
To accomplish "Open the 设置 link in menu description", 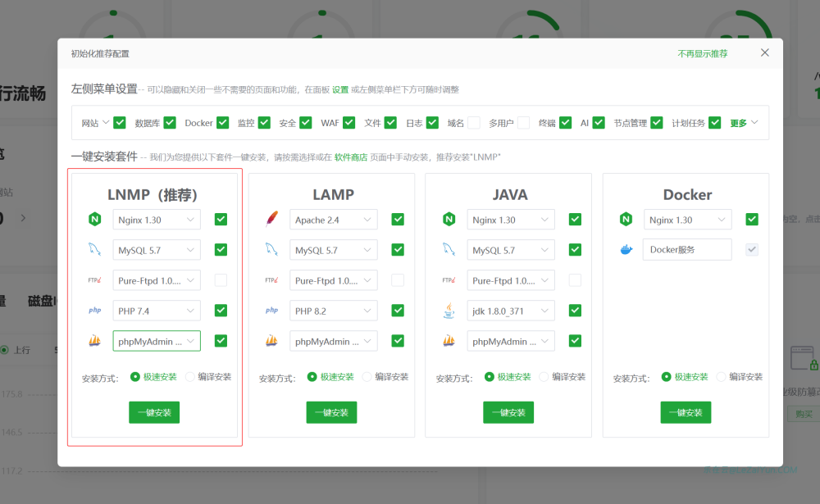I will coord(340,90).
